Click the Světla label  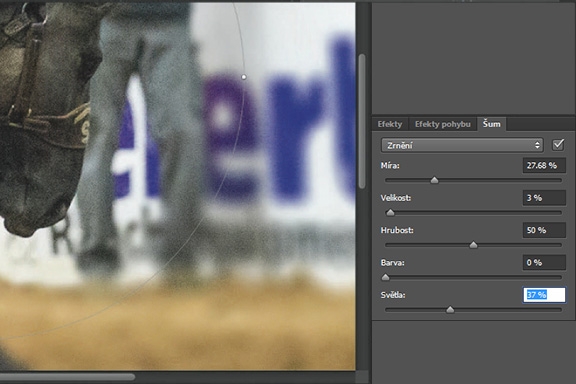[393, 295]
